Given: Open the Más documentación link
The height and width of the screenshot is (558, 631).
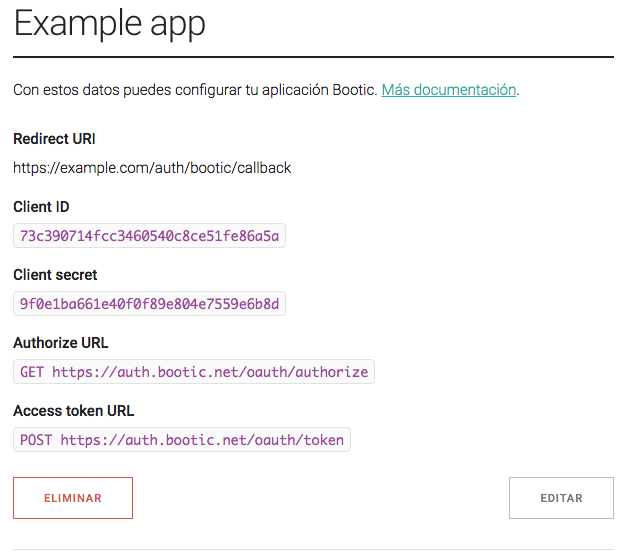Looking at the screenshot, I should point(449,90).
